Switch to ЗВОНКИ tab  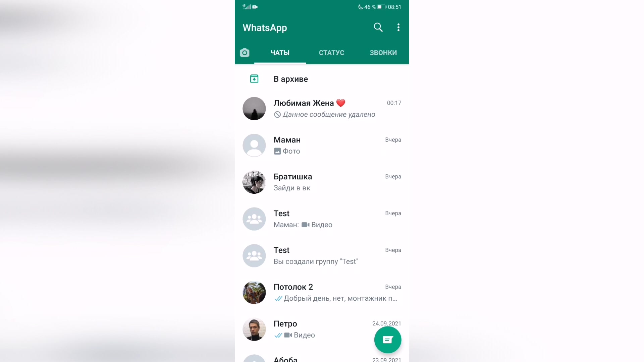click(383, 53)
